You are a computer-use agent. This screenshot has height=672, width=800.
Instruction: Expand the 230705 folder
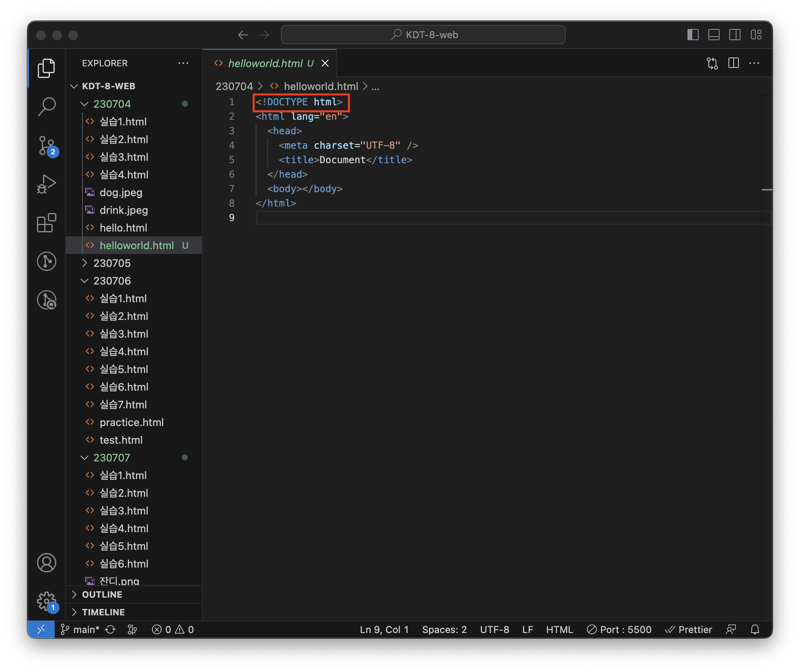coord(112,263)
